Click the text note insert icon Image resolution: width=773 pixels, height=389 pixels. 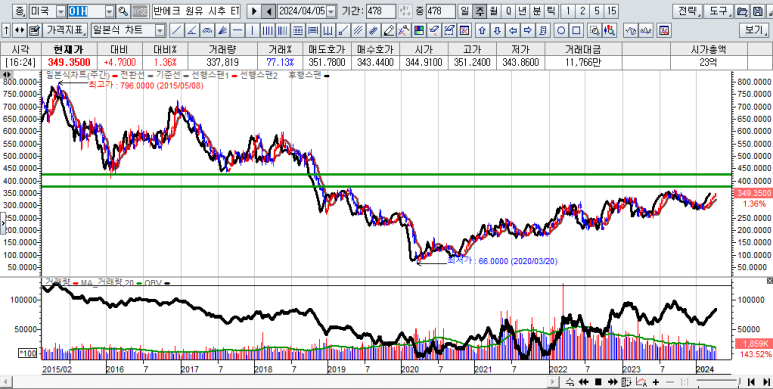click(x=542, y=31)
